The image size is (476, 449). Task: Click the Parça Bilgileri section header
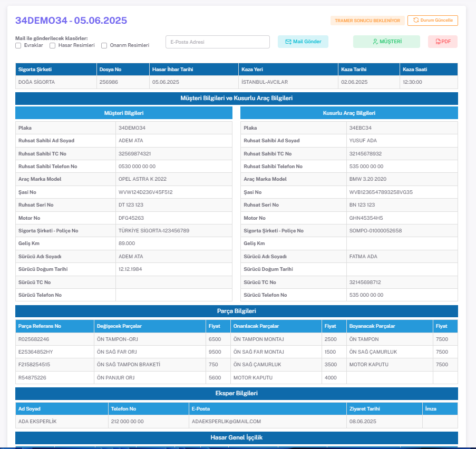click(236, 311)
